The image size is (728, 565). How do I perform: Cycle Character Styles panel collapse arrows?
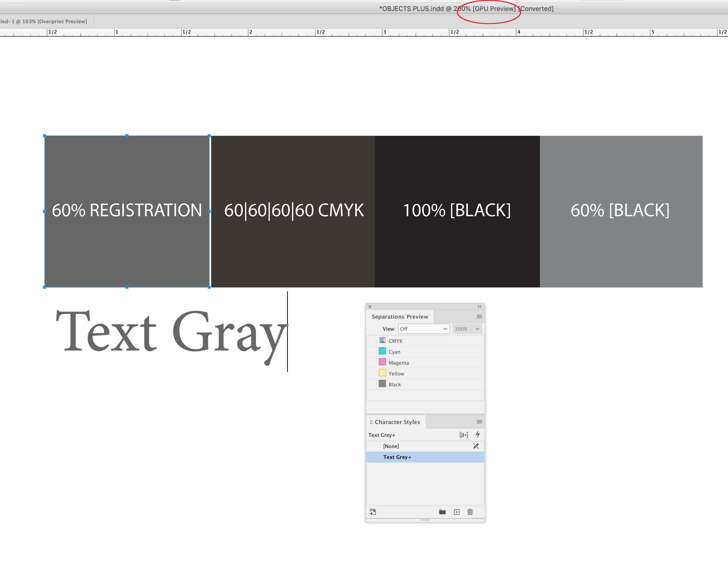pyautogui.click(x=371, y=422)
